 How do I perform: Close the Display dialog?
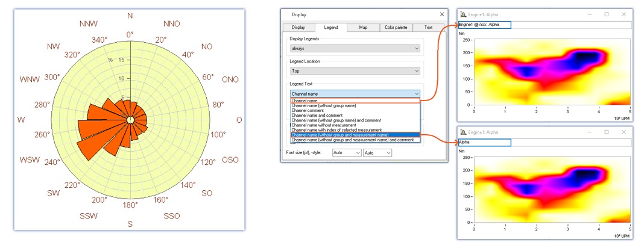coord(441,14)
